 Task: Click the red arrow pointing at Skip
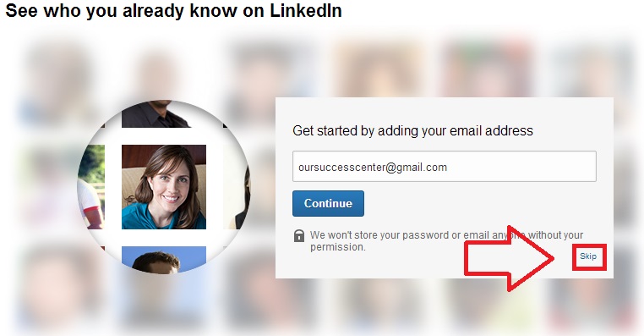click(x=509, y=259)
